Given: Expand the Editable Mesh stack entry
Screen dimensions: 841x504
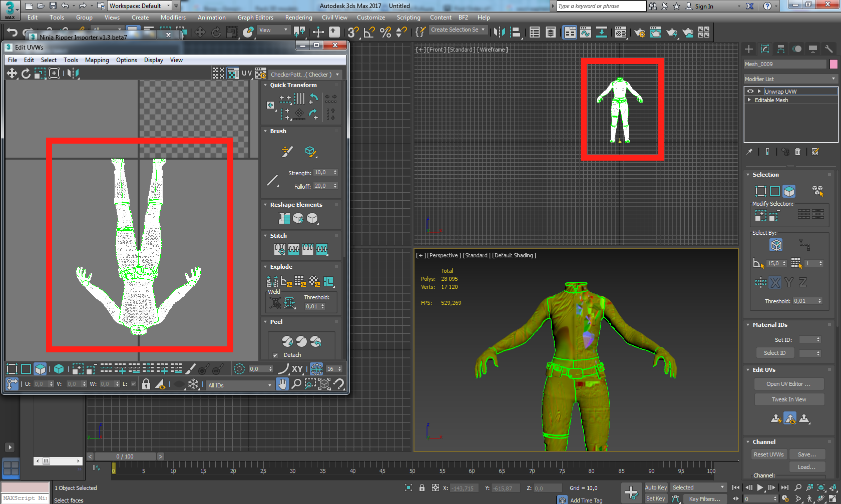Looking at the screenshot, I should (x=749, y=100).
